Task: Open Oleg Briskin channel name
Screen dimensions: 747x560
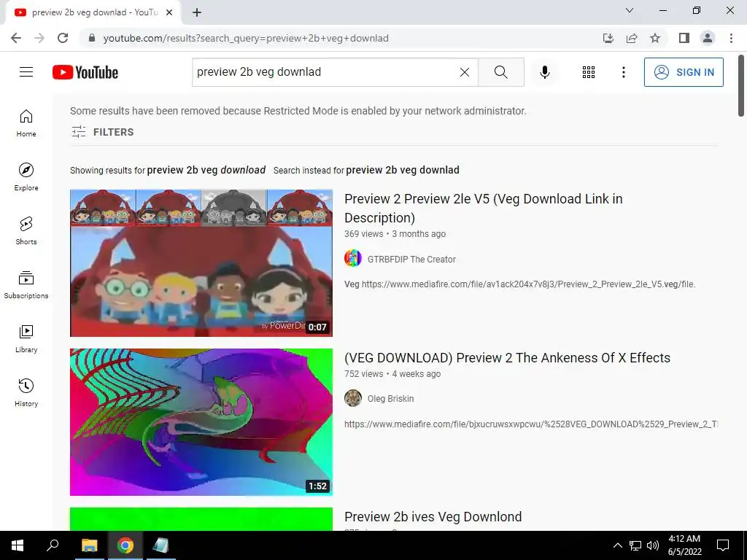Action: 391,399
